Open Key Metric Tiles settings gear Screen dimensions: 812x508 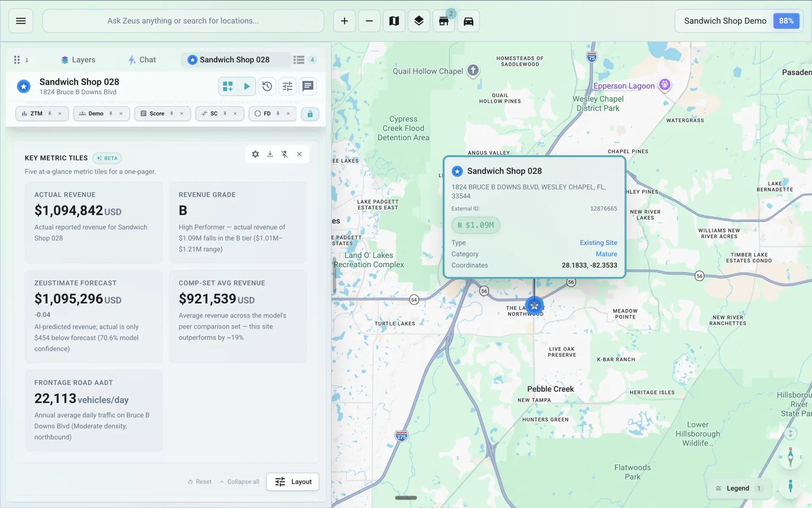255,154
